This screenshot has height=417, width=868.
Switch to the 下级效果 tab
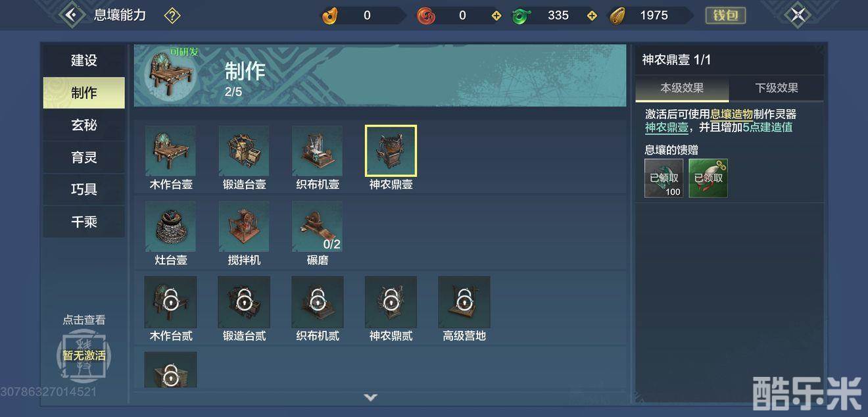[777, 88]
